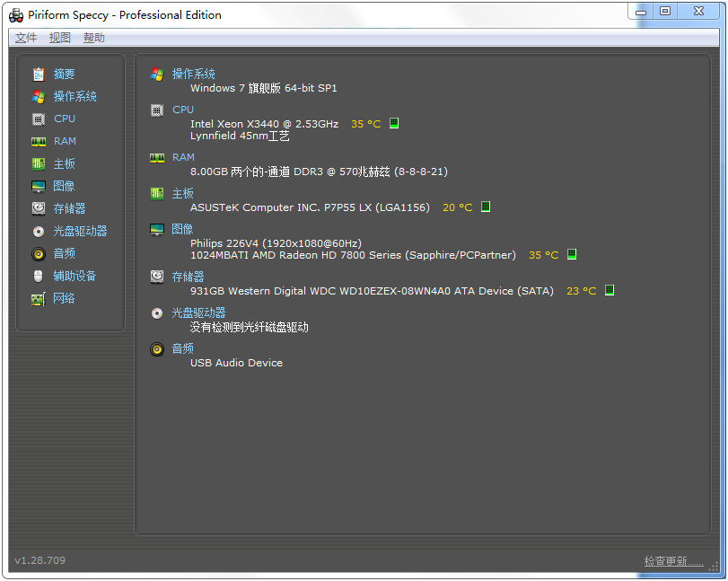Click the hard drive icon beside 存储器 heading

(x=157, y=277)
